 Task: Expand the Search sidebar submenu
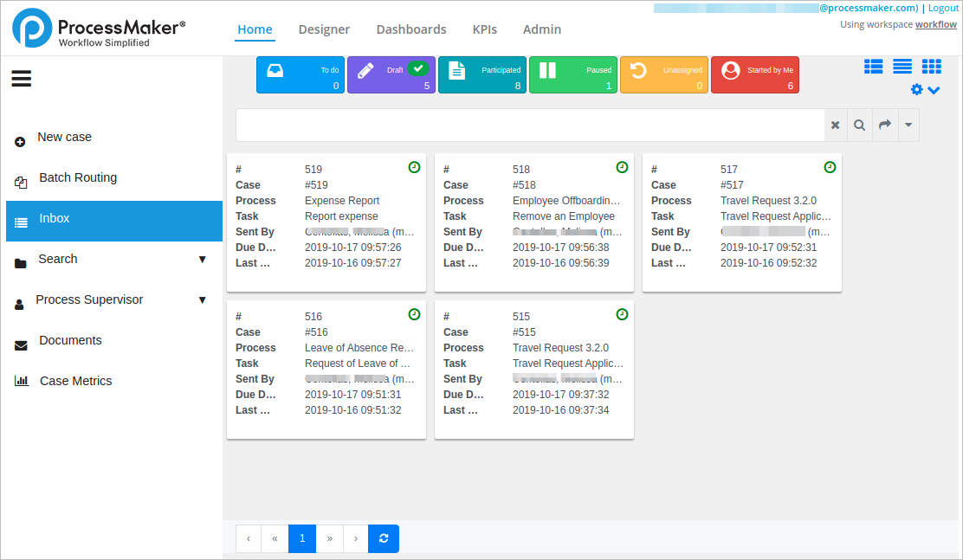coord(202,260)
